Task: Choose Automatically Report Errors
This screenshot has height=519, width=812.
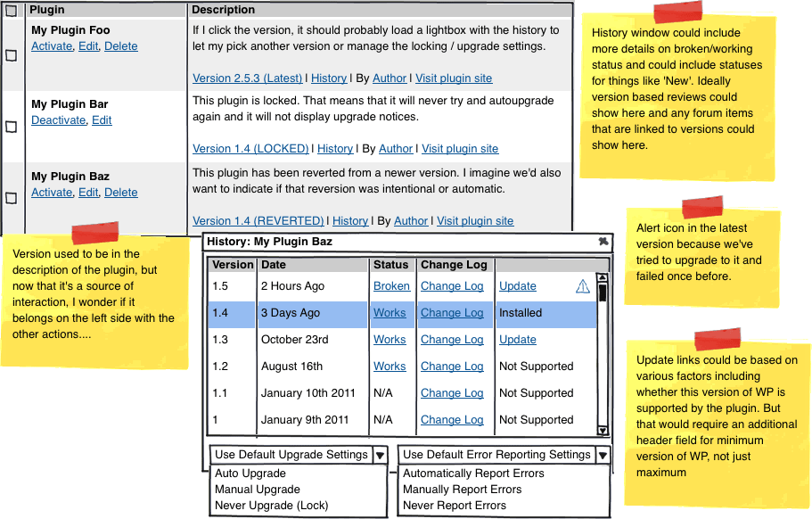Action: click(473, 474)
